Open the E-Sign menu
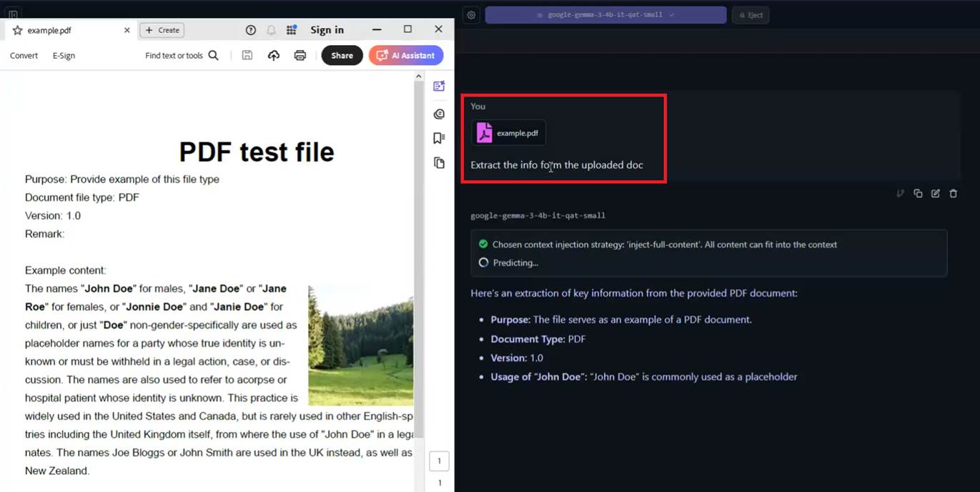The image size is (980, 492). coord(64,56)
